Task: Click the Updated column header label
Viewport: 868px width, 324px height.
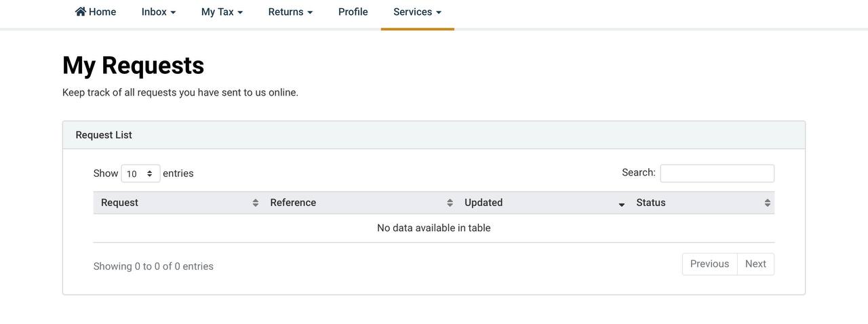Action: [x=484, y=203]
